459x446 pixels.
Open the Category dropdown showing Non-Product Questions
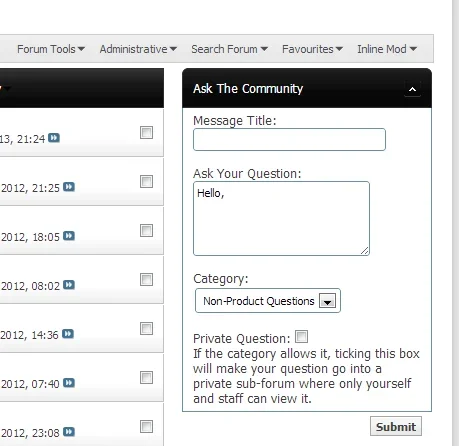point(268,301)
